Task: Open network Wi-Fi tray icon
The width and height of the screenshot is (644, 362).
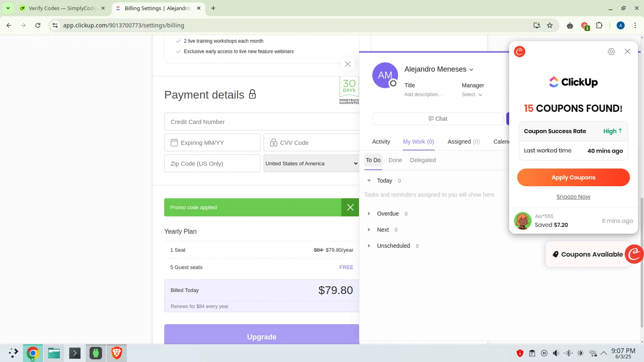Action: pos(592,353)
